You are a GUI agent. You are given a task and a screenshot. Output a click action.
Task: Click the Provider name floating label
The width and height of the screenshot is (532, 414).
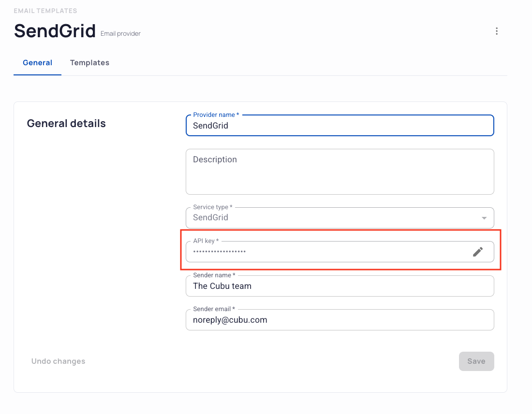click(216, 115)
